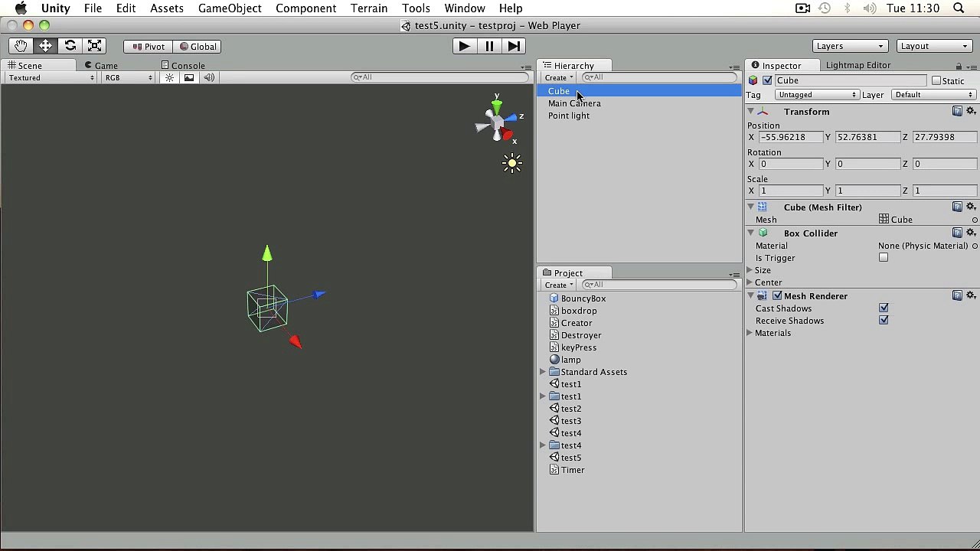The height and width of the screenshot is (551, 980).
Task: Open the GameObject menu
Action: 230,8
